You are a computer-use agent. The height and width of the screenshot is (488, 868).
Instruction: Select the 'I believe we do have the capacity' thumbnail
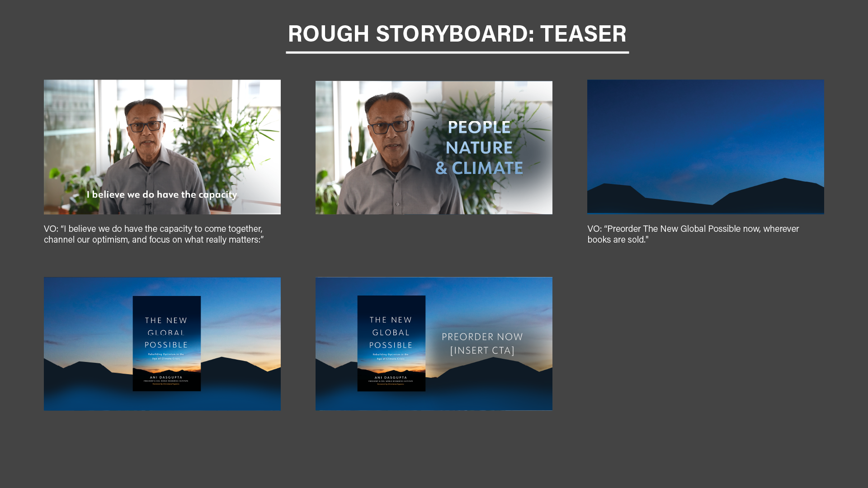162,147
